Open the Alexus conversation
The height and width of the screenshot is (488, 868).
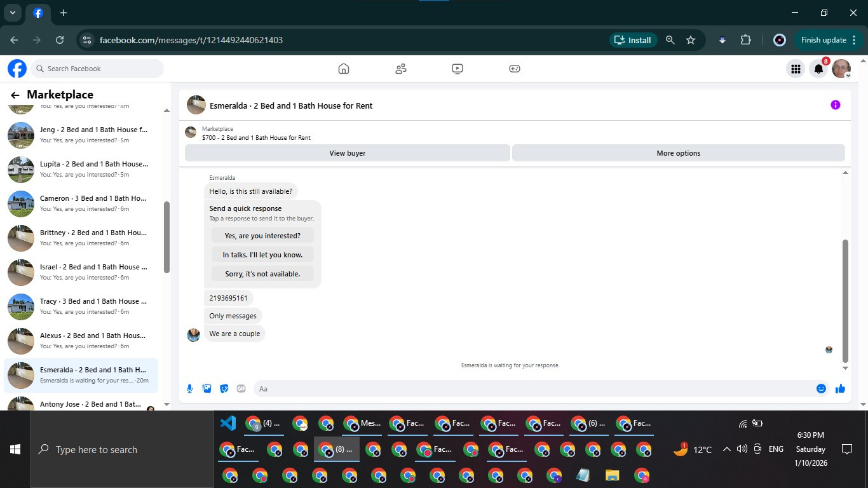click(81, 341)
